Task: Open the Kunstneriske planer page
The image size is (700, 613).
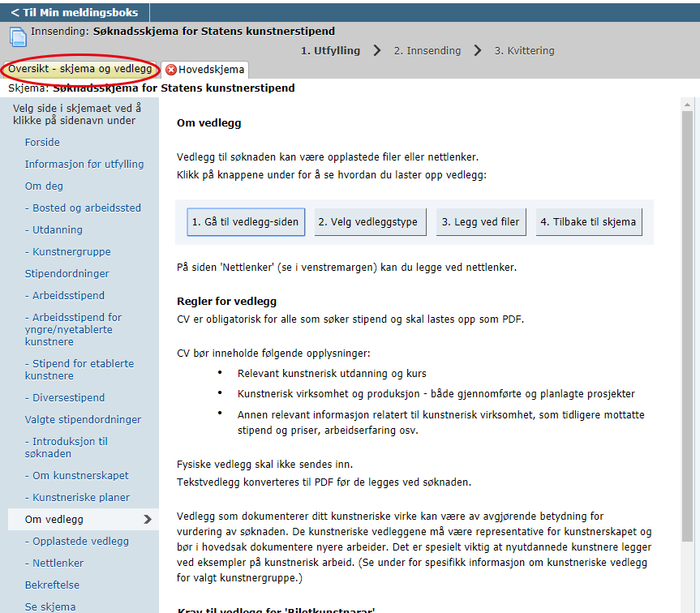Action: 77,497
